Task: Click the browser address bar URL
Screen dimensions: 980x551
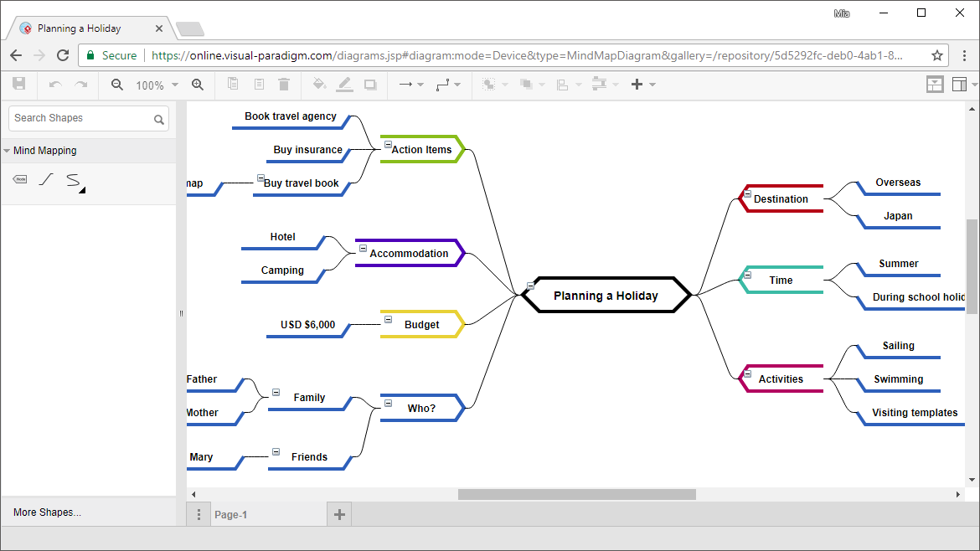Action: (x=527, y=55)
